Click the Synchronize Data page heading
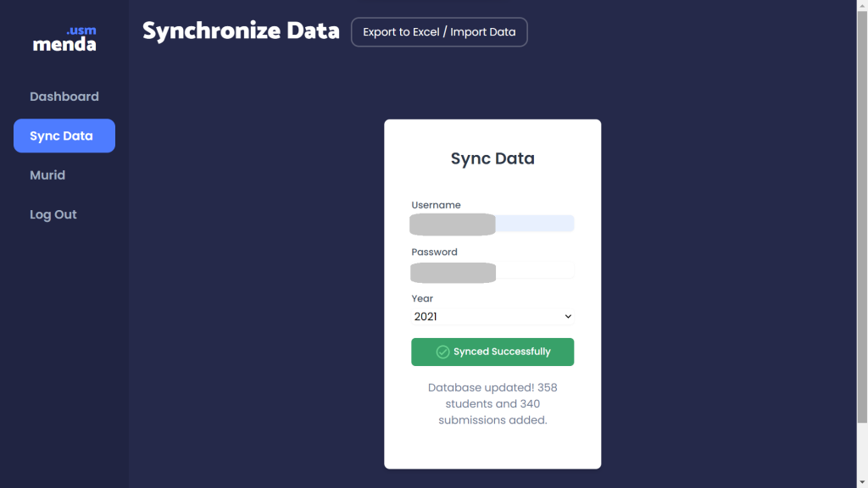Image resolution: width=868 pixels, height=488 pixels. 241,31
